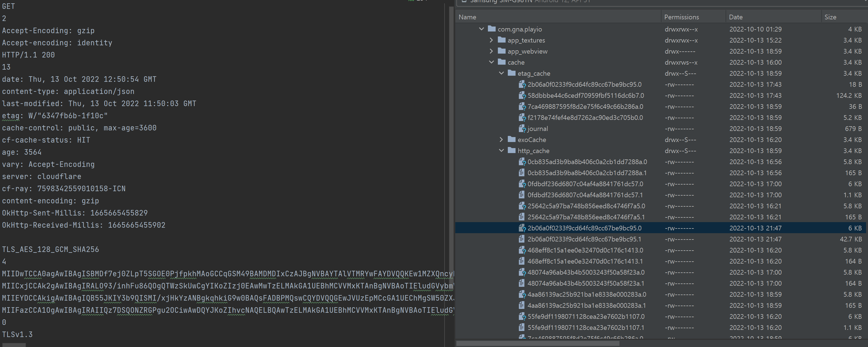Viewport: 868px width, 347px height.
Task: Click icon of 0cb835ad3b9ba8b406c0a2cb1dd7288a.1 file
Action: pos(521,173)
